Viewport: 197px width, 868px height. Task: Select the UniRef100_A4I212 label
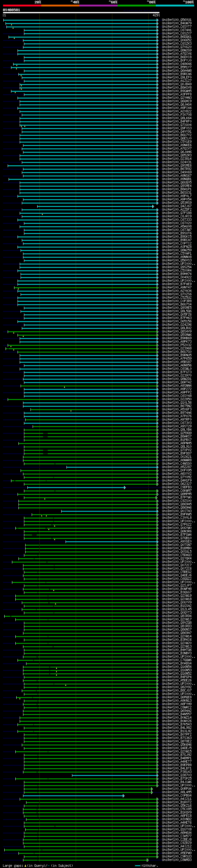coord(177,846)
